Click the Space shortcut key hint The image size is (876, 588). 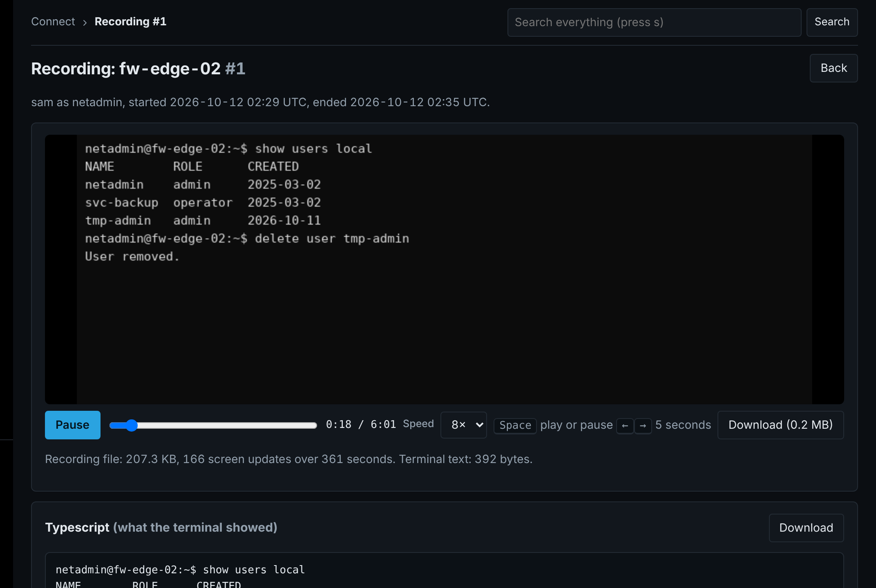(515, 425)
